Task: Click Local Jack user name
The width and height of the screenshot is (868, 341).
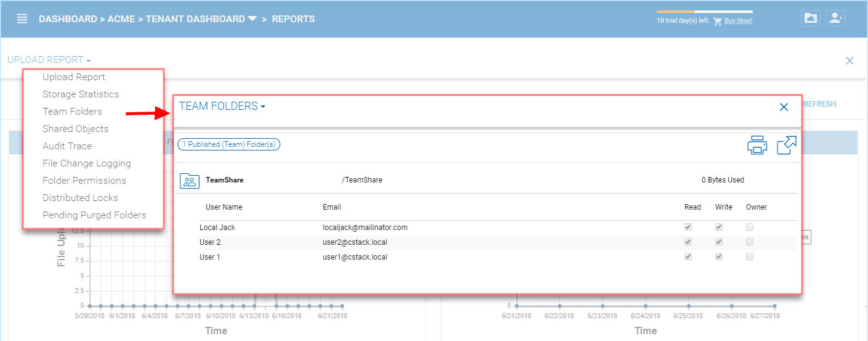Action: coord(217,228)
